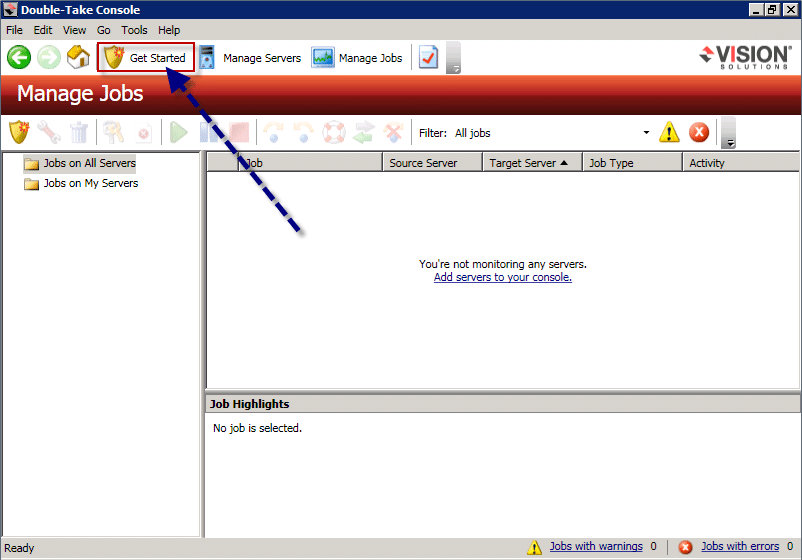
Task: Open Manage Servers from the toolbar
Action: [x=250, y=58]
